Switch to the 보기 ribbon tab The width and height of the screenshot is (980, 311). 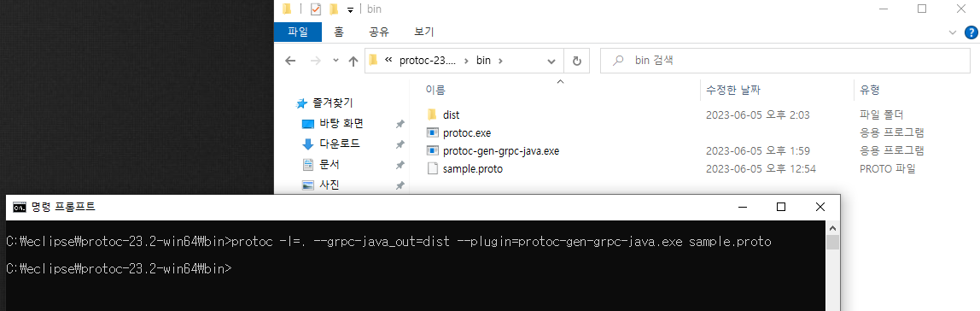pos(423,32)
